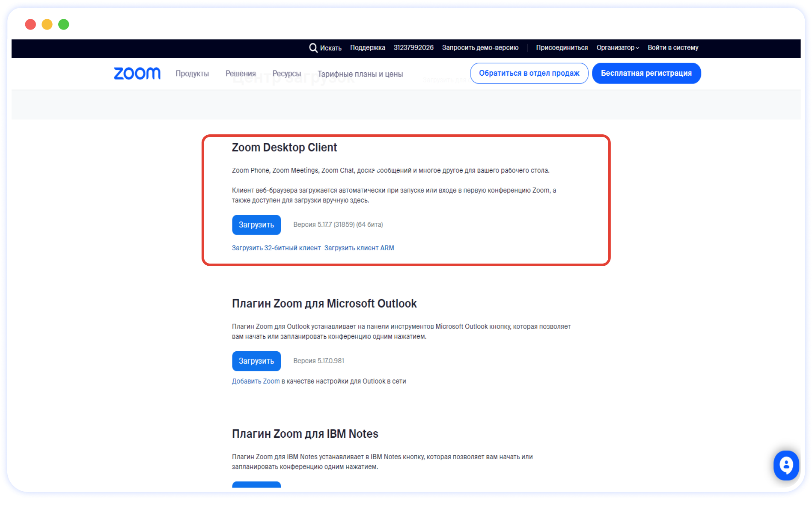The width and height of the screenshot is (812, 528).
Task: Click Загрузить клиент ARM link
Action: [x=359, y=248]
